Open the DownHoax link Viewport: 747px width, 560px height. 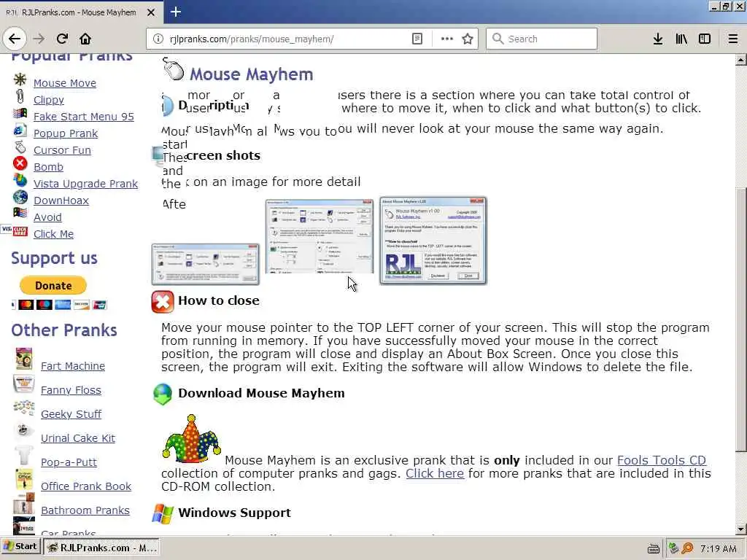tap(61, 201)
